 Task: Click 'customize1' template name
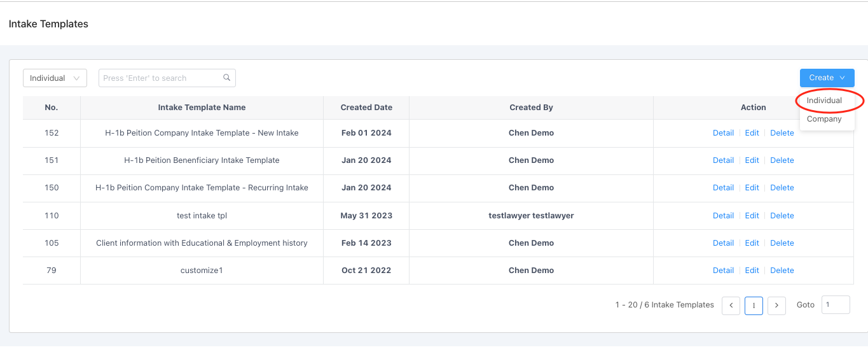pos(202,271)
